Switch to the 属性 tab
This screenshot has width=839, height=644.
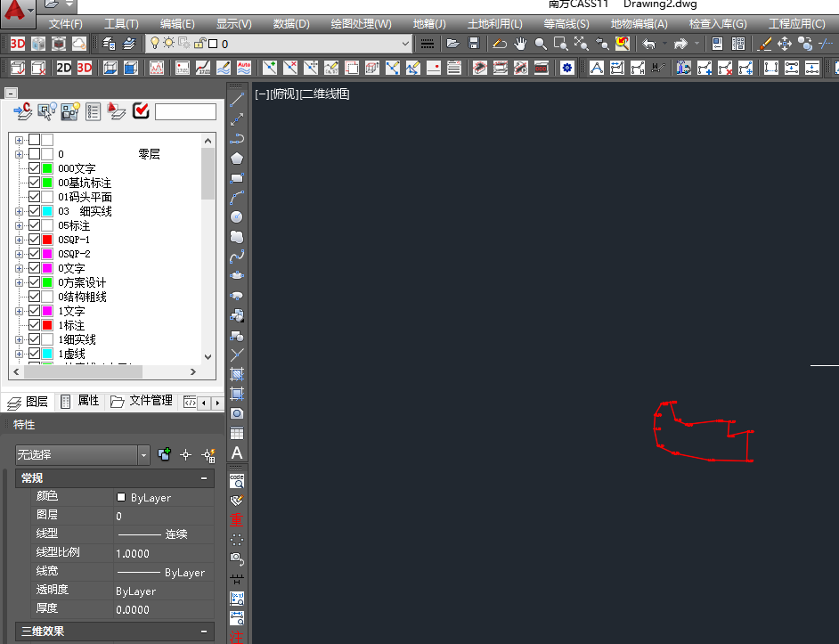(x=80, y=401)
